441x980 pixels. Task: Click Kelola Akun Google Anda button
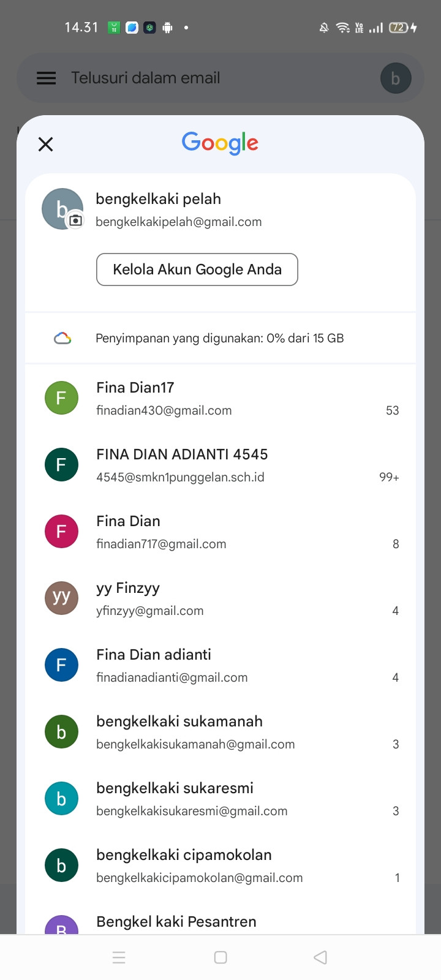197,269
